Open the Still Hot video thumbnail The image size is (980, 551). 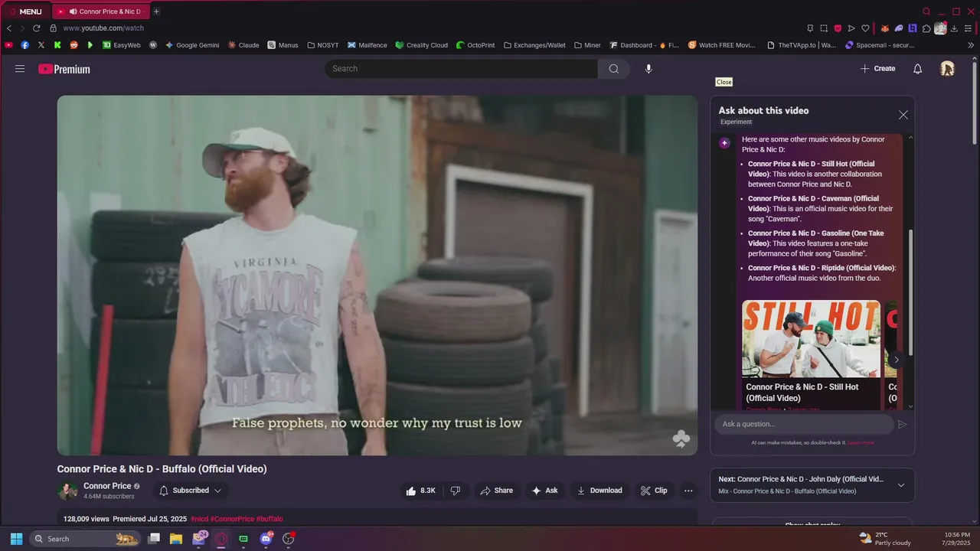coord(811,338)
